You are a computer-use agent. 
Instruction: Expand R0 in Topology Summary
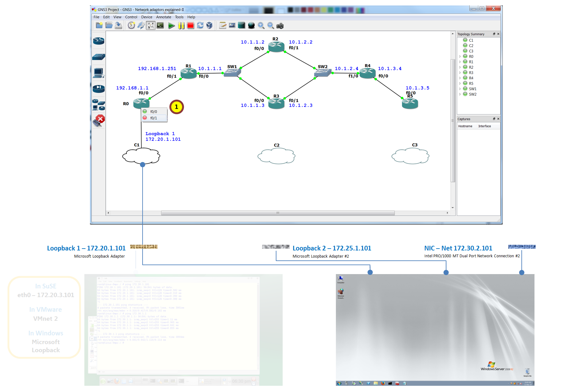coord(460,56)
